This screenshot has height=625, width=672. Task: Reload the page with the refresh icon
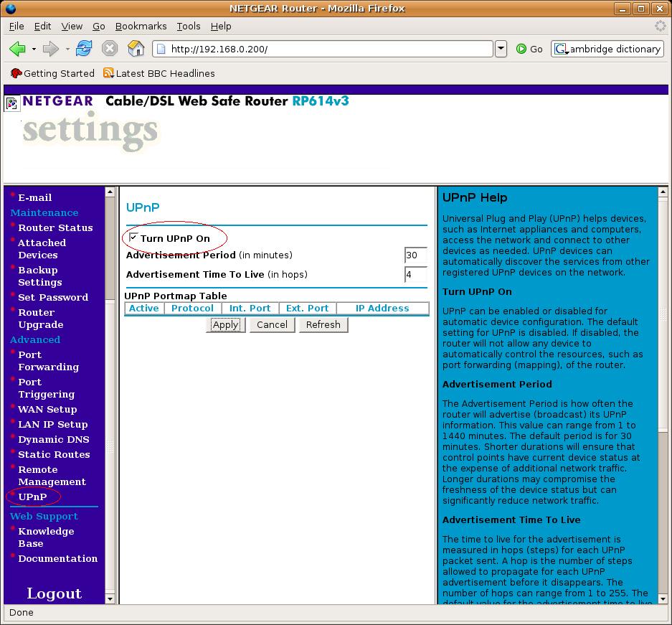84,49
